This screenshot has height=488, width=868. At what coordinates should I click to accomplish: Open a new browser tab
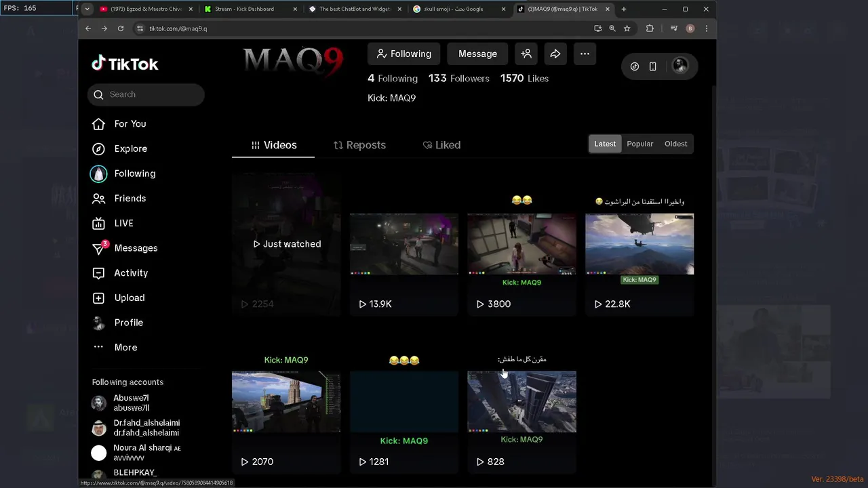click(623, 9)
